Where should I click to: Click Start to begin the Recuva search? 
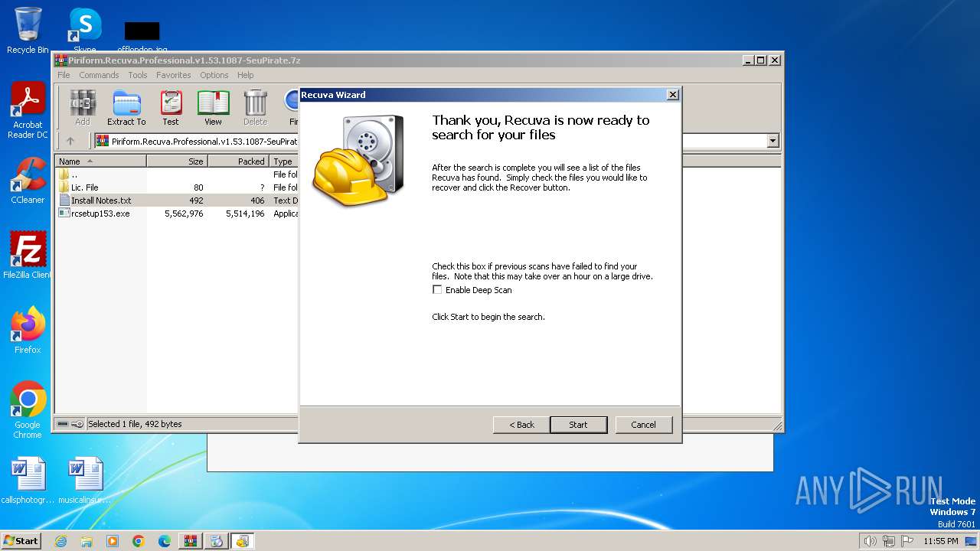click(x=579, y=425)
